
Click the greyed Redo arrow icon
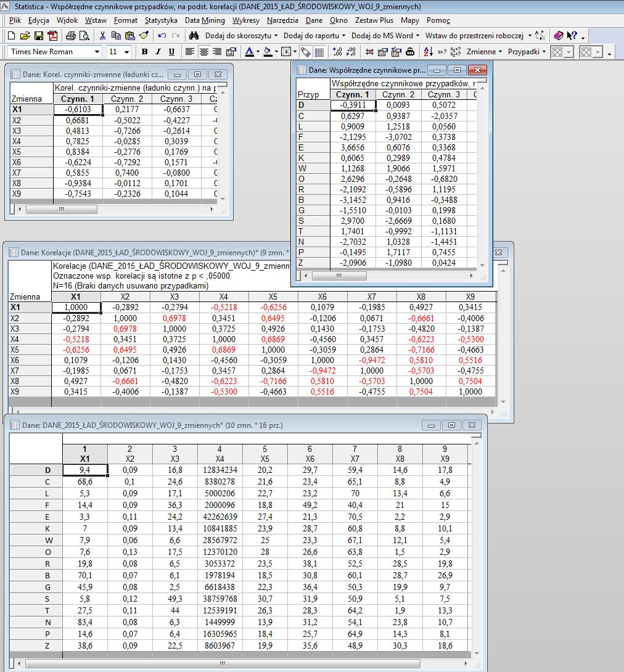(176, 36)
